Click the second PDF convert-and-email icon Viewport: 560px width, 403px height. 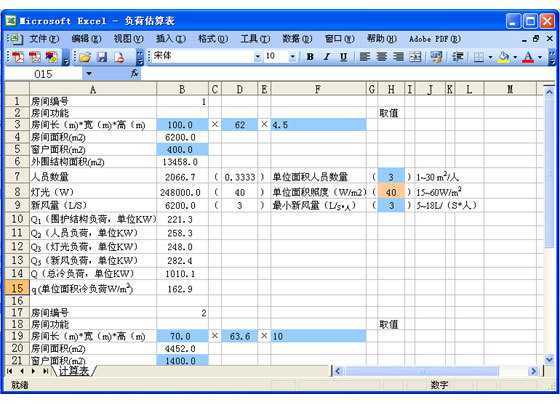(x=35, y=57)
